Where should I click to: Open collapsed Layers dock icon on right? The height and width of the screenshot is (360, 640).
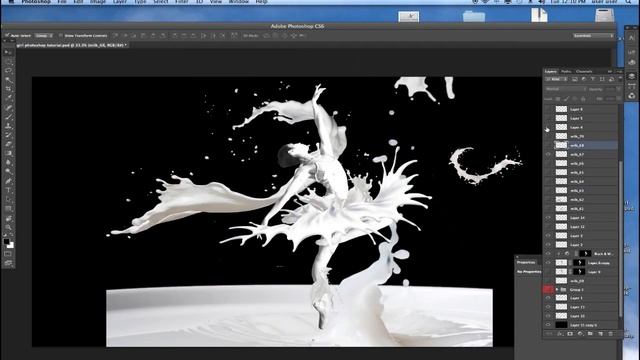[632, 76]
